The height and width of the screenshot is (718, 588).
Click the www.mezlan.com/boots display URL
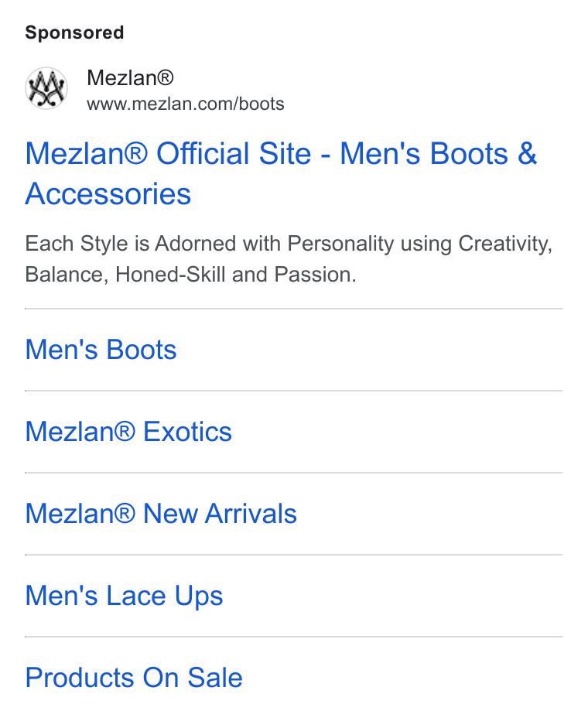186,104
